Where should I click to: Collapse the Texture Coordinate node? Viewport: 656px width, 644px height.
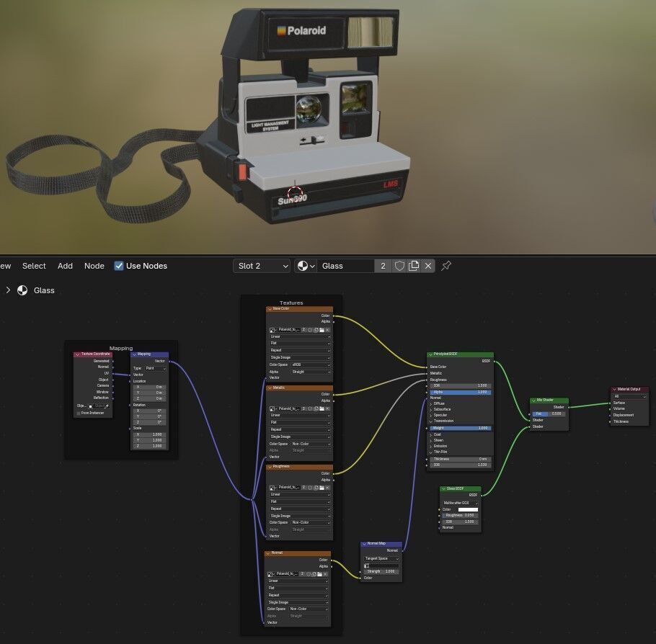coord(77,354)
